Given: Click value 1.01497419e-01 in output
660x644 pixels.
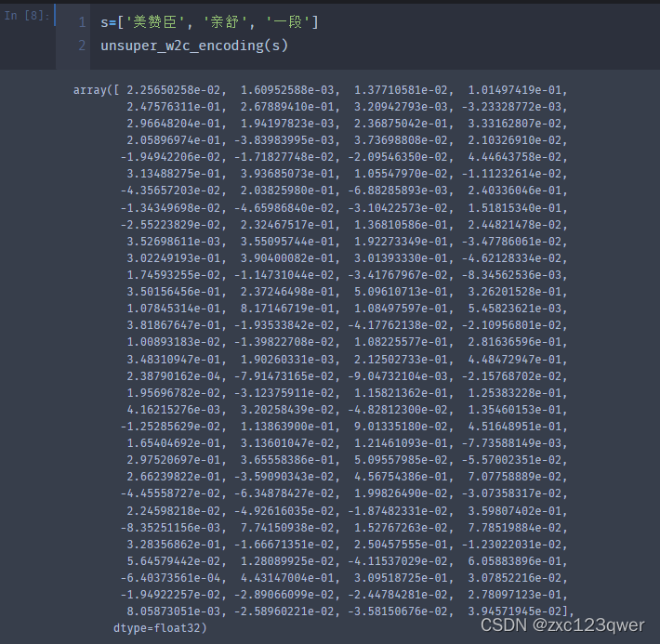Looking at the screenshot, I should point(515,90).
